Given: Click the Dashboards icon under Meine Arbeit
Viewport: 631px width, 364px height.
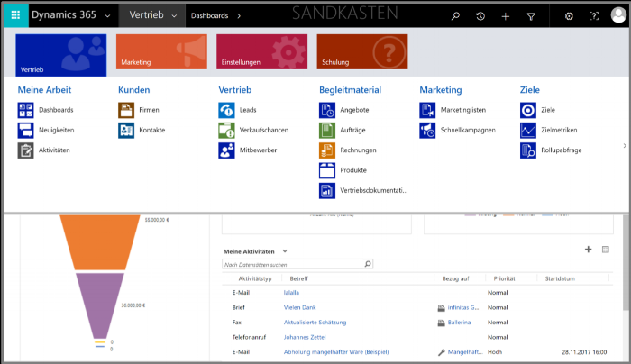Looking at the screenshot, I should pos(26,110).
